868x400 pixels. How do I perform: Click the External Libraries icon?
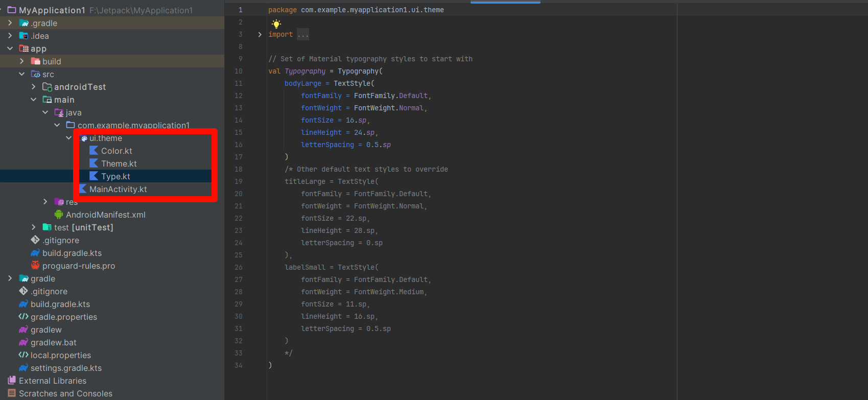click(12, 381)
